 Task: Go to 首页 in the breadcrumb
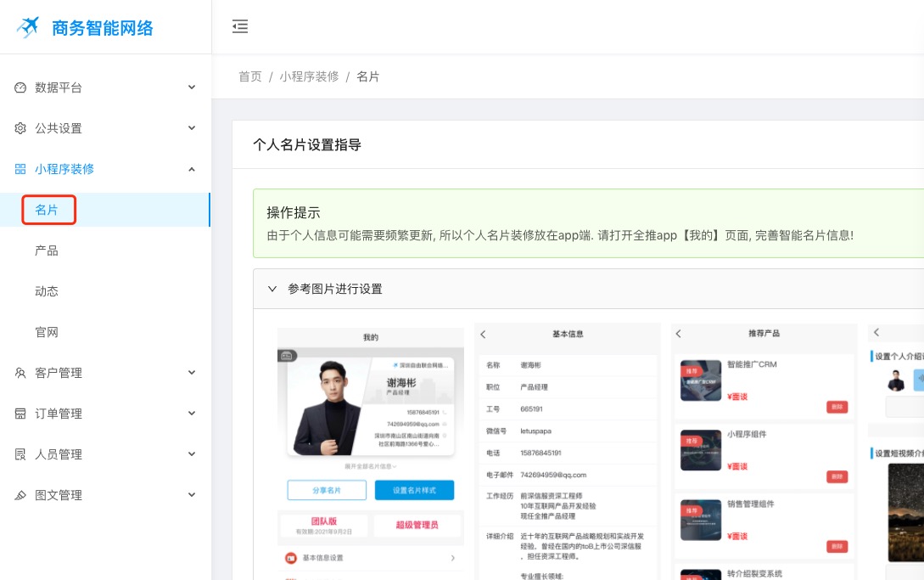[x=249, y=76]
